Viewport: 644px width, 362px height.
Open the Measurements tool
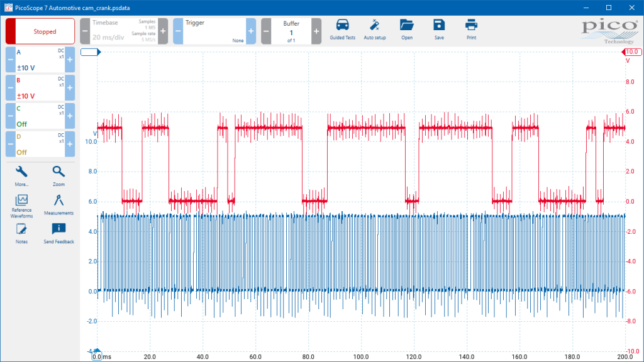pyautogui.click(x=58, y=205)
